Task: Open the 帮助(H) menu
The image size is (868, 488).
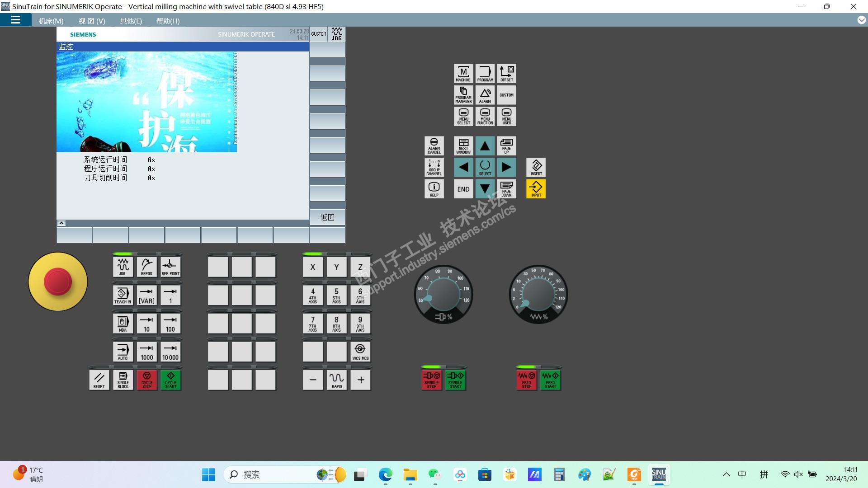Action: pos(168,21)
